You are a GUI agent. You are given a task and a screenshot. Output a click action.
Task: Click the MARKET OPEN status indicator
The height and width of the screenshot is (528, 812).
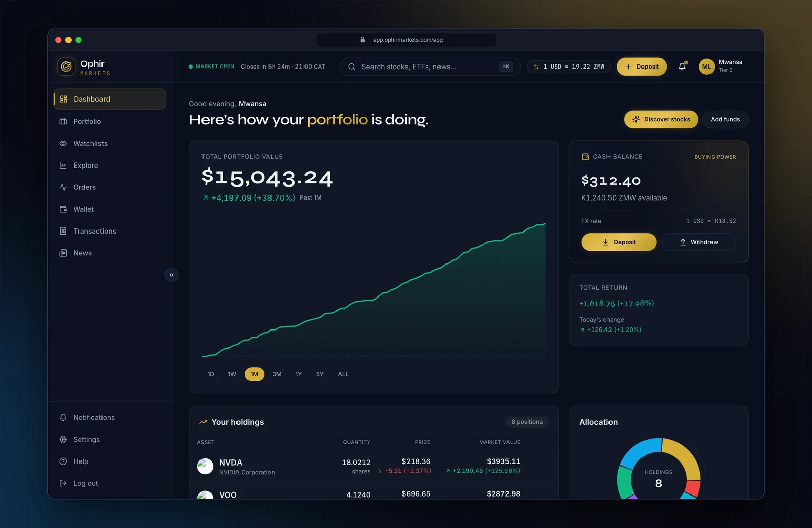point(212,67)
